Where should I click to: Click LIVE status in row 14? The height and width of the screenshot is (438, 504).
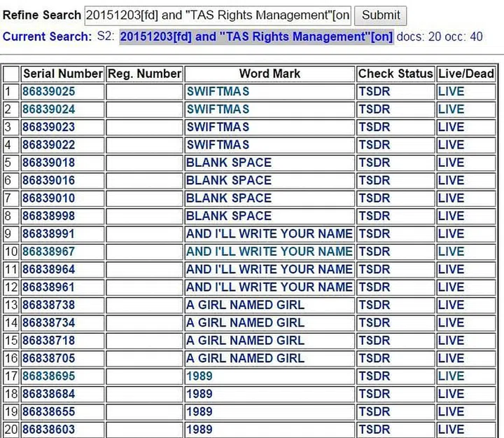click(x=451, y=323)
